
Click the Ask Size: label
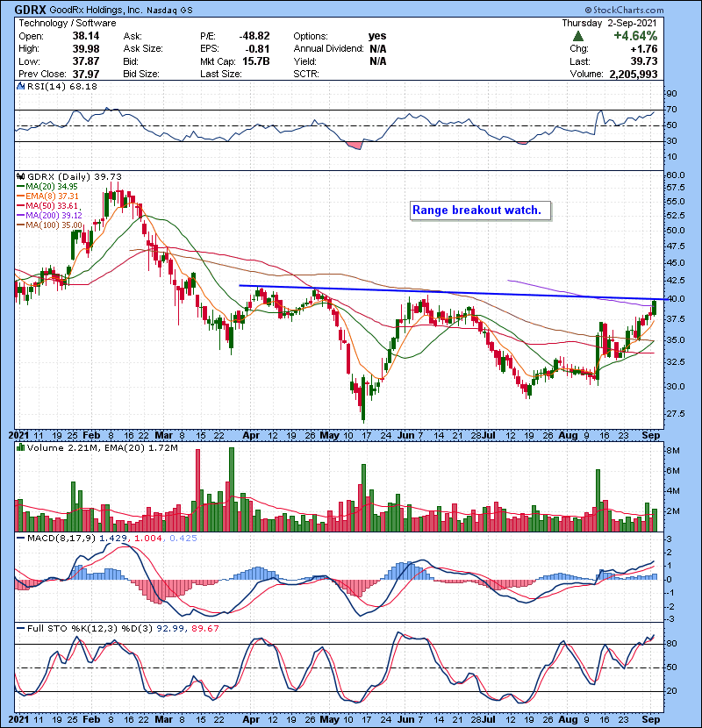click(143, 49)
